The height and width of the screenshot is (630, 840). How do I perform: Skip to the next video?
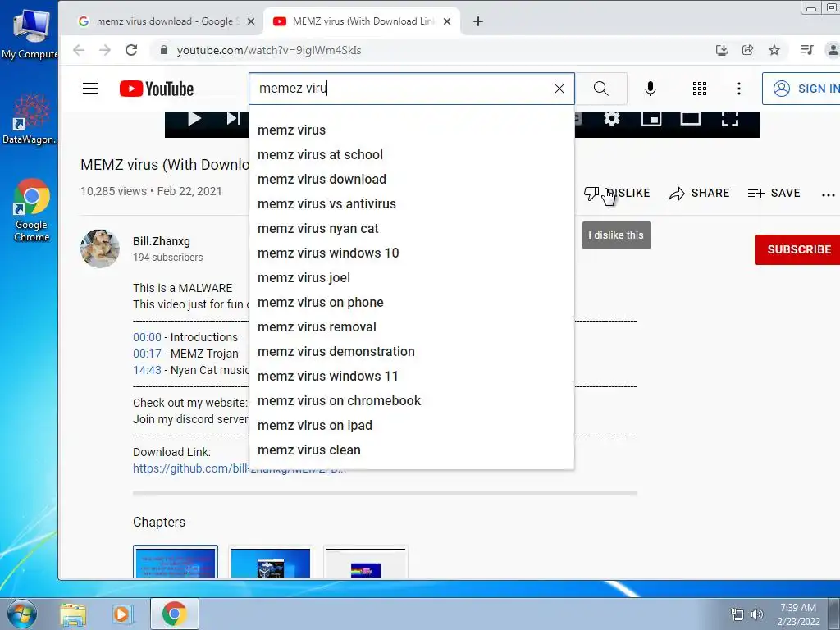click(x=234, y=118)
